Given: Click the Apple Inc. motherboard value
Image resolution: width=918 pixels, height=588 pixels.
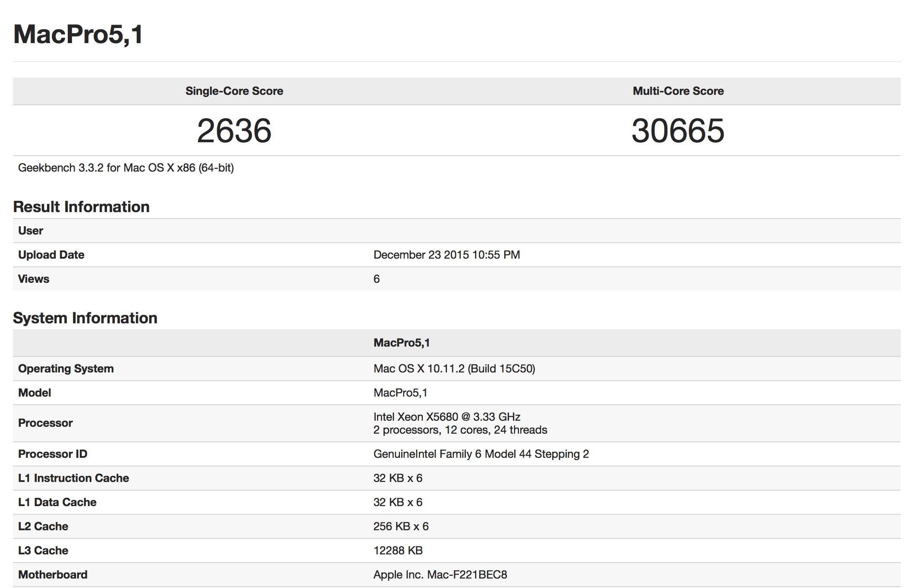Looking at the screenshot, I should point(440,575).
